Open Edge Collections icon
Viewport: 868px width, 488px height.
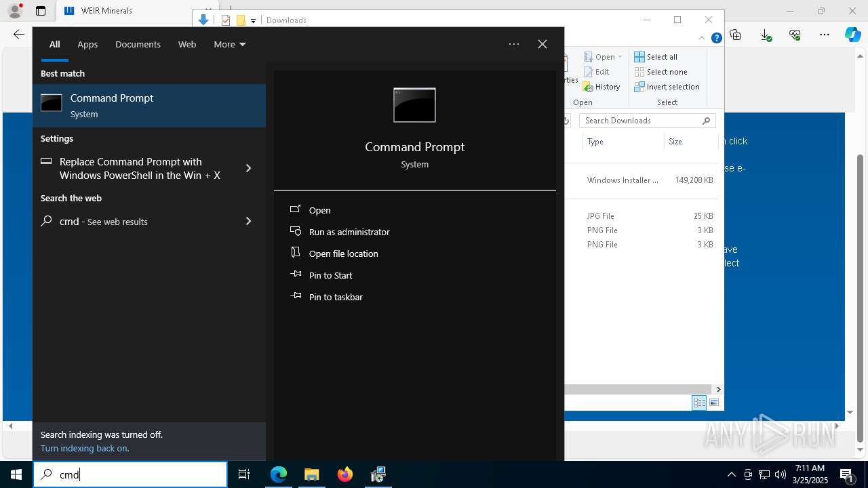click(736, 35)
